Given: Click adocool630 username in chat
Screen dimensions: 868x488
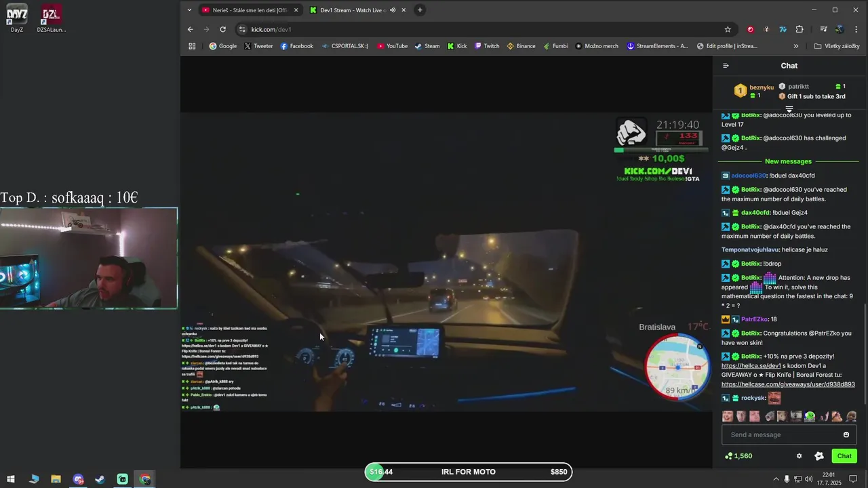Looking at the screenshot, I should point(749,176).
